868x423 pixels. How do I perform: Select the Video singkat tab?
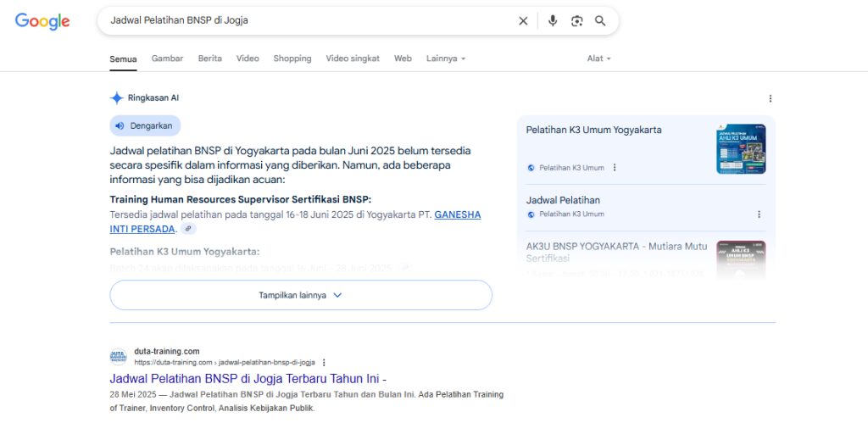(x=353, y=58)
